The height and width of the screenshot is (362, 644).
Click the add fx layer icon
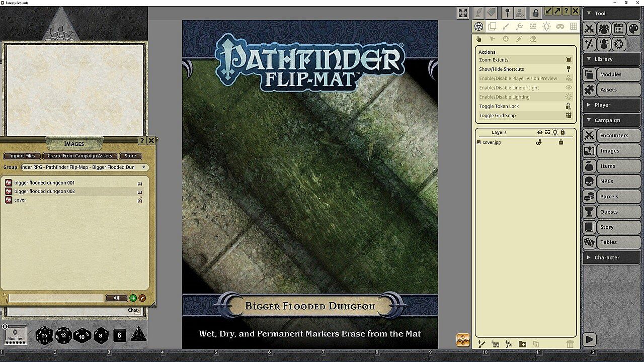click(x=509, y=344)
